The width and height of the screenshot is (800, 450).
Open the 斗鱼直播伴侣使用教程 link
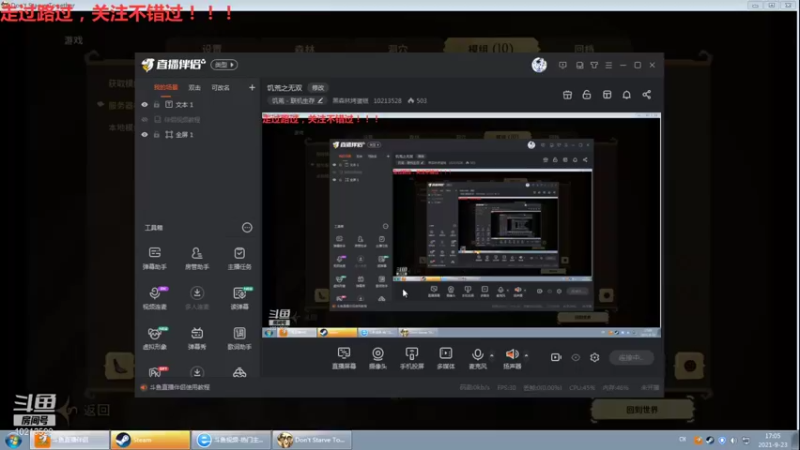(x=179, y=387)
